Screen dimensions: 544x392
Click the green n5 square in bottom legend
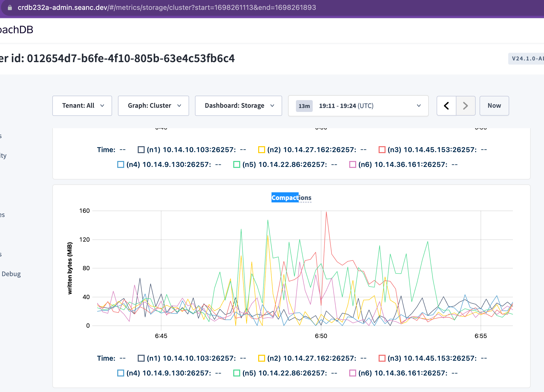[x=236, y=373]
